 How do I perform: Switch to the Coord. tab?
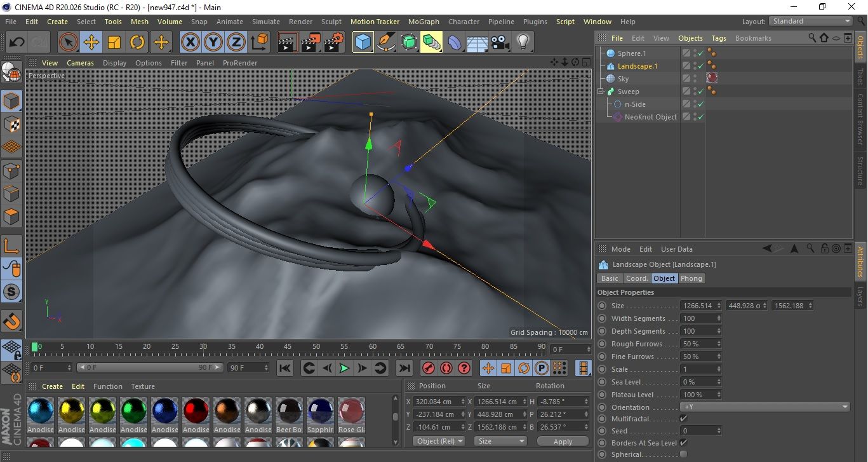[x=637, y=278]
